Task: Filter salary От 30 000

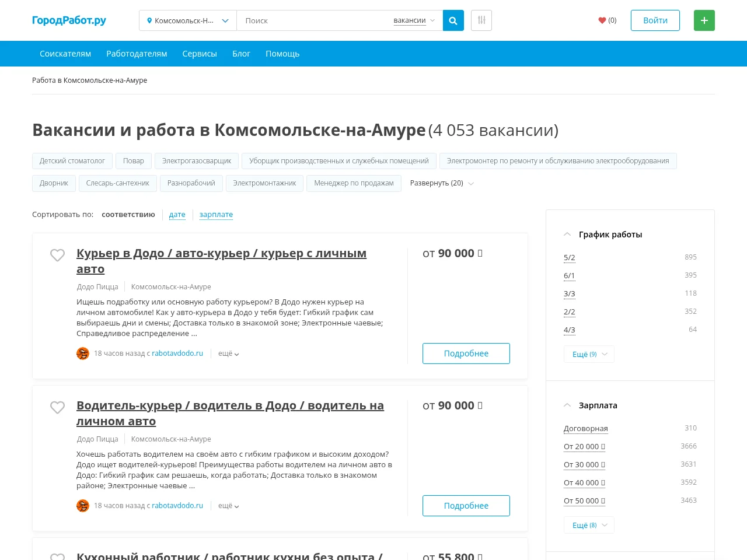Action: click(584, 464)
